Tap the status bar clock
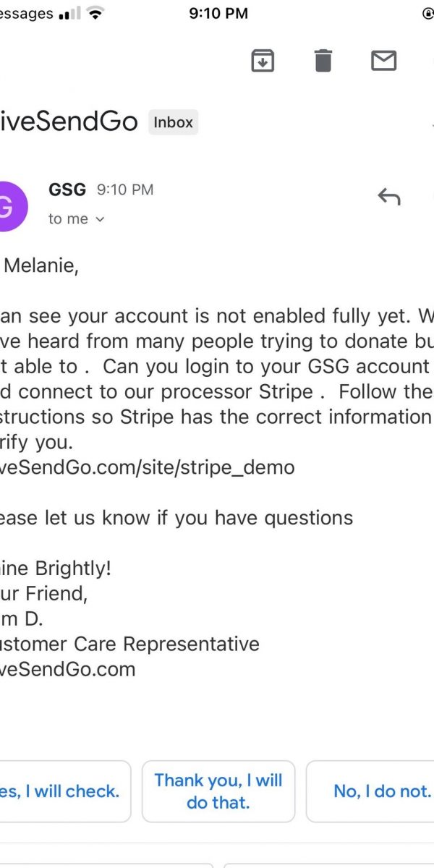 218,14
